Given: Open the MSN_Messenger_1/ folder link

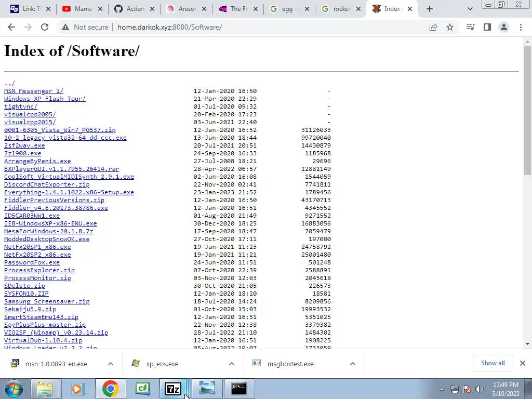Looking at the screenshot, I should click(34, 91).
